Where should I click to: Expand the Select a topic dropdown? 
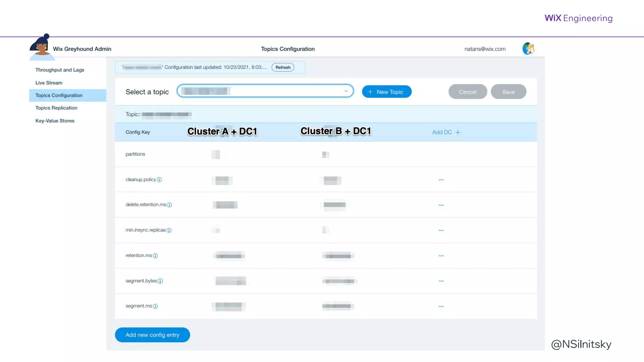click(346, 91)
